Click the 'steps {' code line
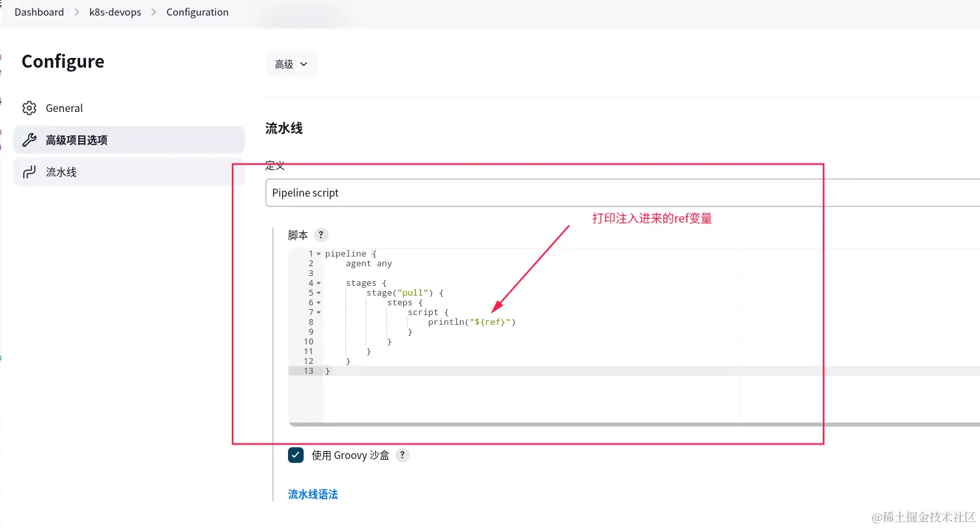Image resolution: width=980 pixels, height=528 pixels. (x=405, y=303)
